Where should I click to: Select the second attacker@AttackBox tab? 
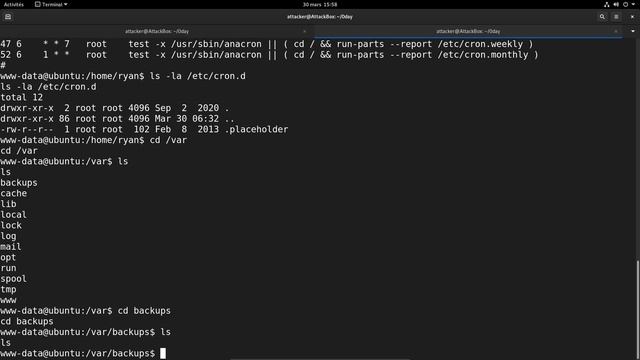468,31
